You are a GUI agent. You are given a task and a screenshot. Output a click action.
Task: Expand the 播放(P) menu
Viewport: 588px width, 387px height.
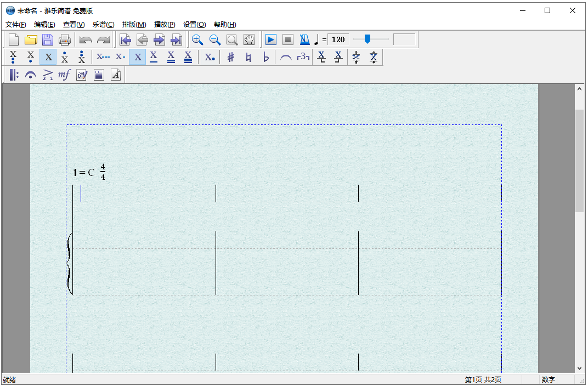pyautogui.click(x=165, y=24)
